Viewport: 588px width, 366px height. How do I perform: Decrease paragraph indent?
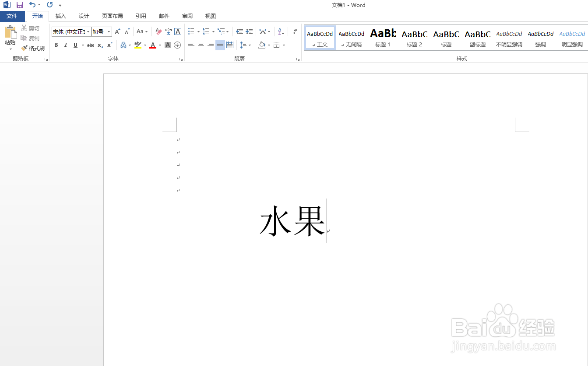click(x=239, y=31)
